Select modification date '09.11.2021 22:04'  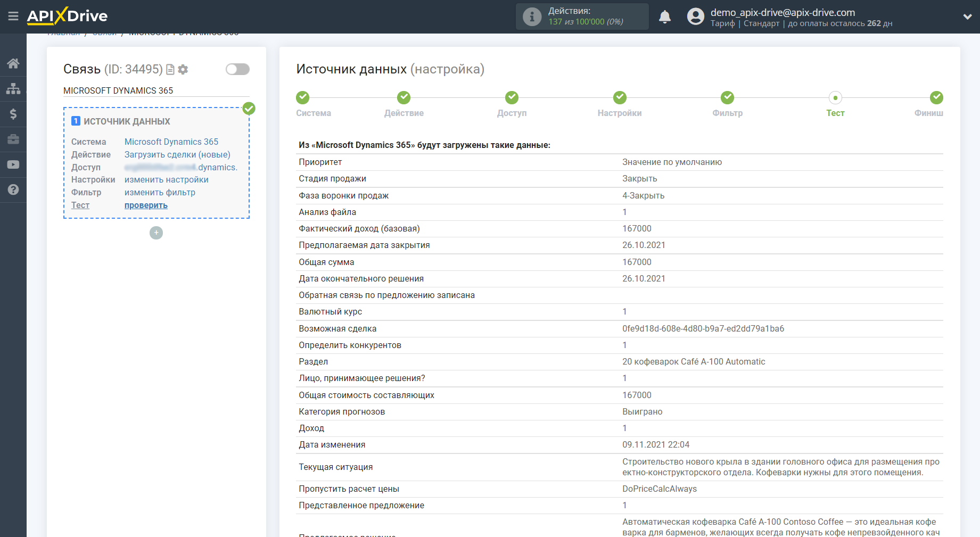pos(656,444)
